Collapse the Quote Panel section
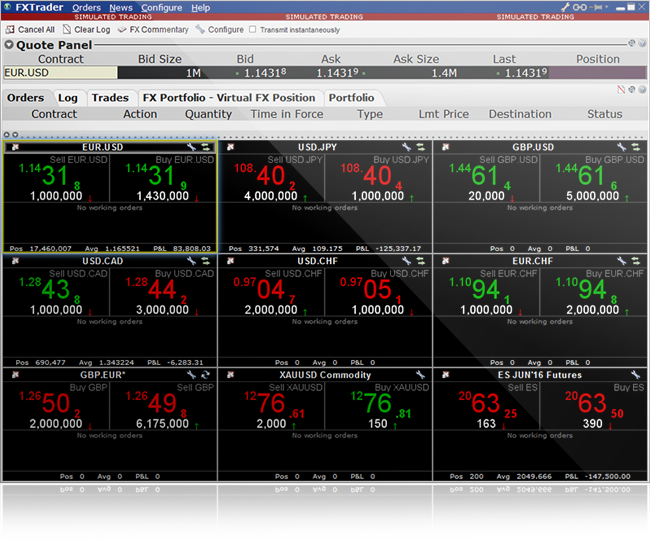Screen dimensions: 650x541 point(10,45)
